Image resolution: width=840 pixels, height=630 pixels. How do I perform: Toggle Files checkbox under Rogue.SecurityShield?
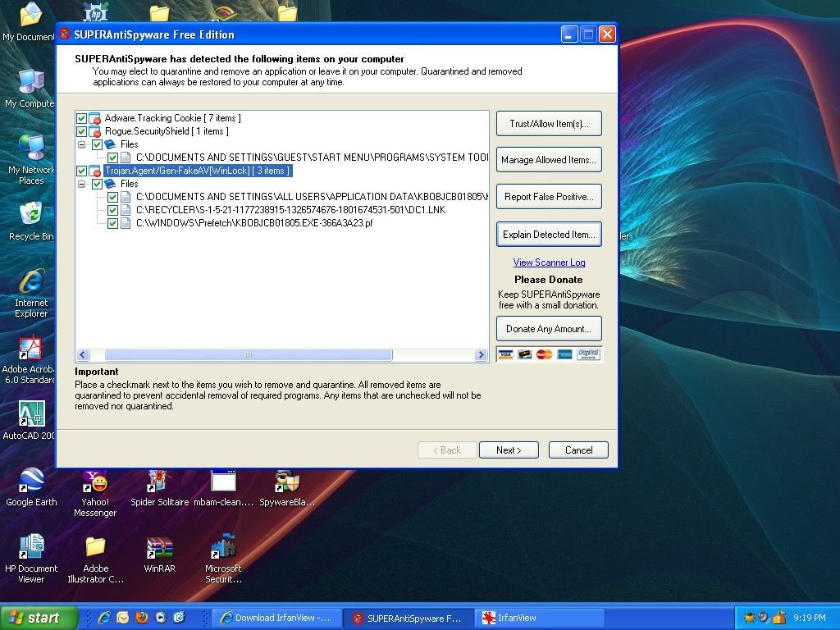click(97, 144)
